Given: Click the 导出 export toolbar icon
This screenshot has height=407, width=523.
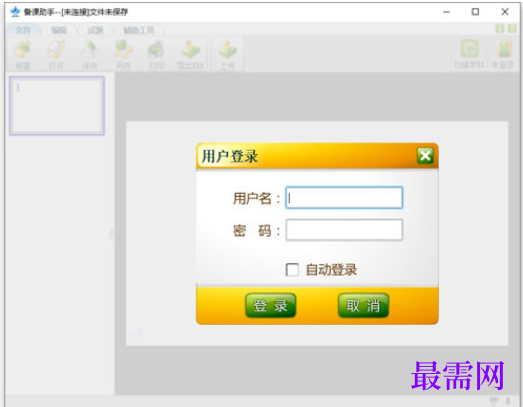Looking at the screenshot, I should [x=190, y=55].
